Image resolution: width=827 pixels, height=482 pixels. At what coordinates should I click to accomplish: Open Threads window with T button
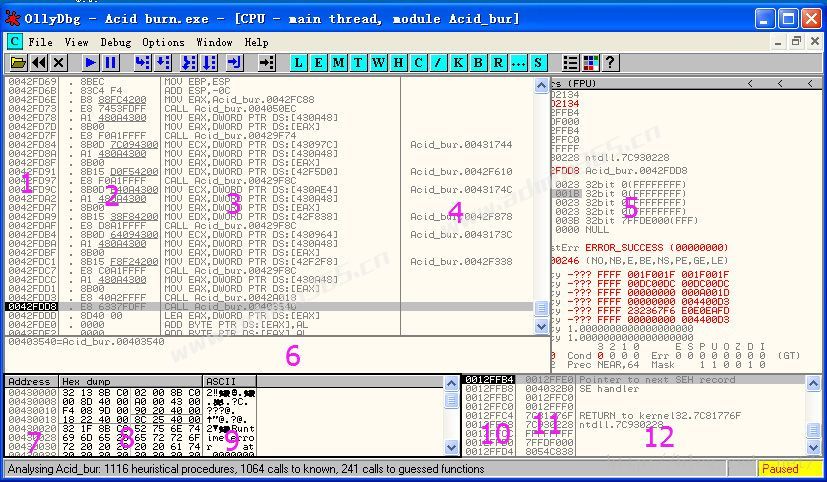(359, 63)
